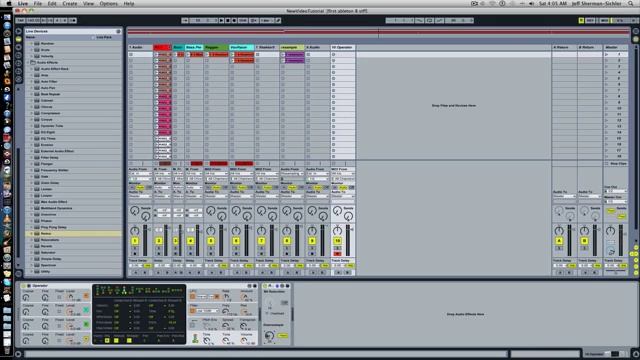Click the arrangement overview bar at top

tap(378, 33)
